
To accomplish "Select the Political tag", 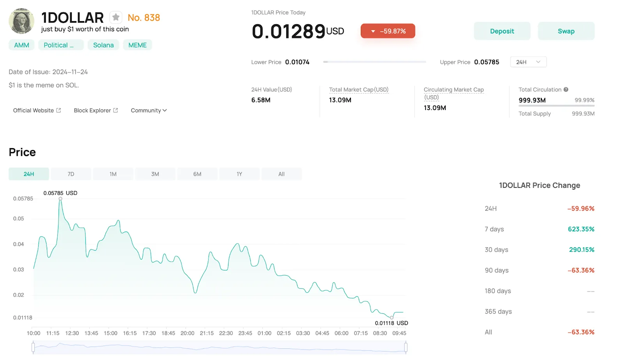I will click(61, 45).
